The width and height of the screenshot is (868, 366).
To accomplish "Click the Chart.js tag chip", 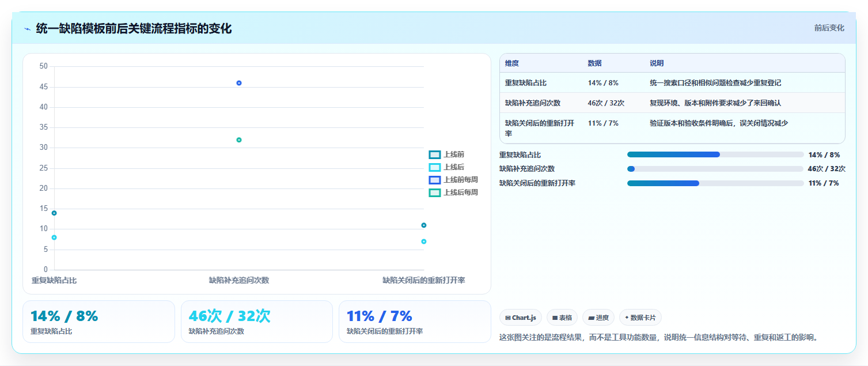I will tap(520, 318).
